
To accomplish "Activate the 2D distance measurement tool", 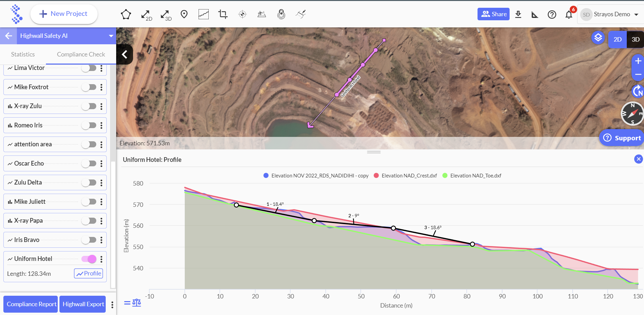I will (x=146, y=15).
